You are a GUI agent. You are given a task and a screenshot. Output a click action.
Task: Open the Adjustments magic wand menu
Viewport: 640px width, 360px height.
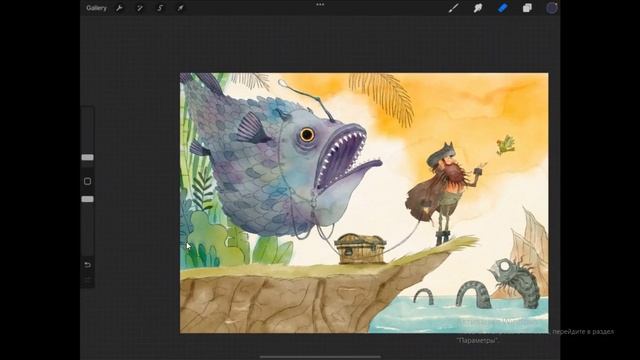click(140, 8)
